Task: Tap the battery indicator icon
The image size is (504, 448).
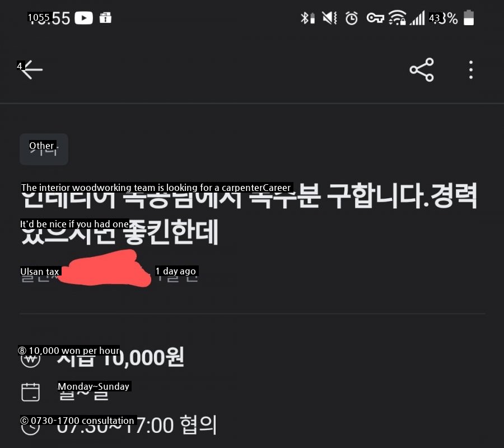Action: coord(469,18)
